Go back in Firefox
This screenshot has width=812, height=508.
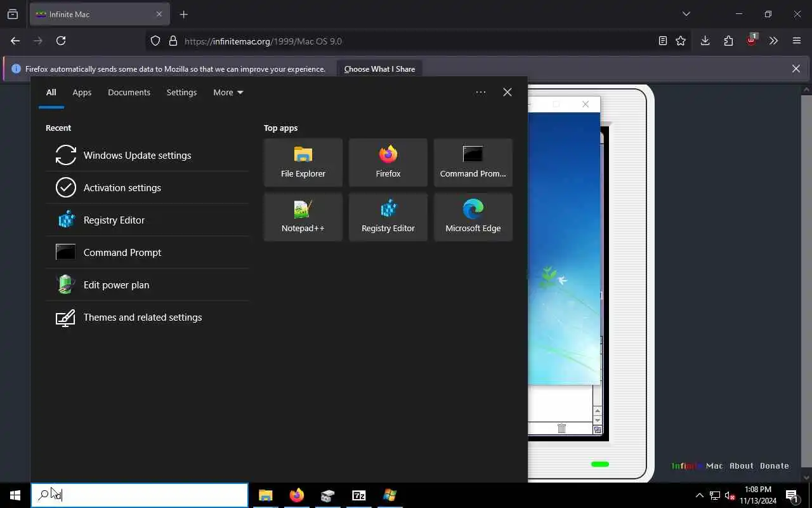click(x=15, y=41)
